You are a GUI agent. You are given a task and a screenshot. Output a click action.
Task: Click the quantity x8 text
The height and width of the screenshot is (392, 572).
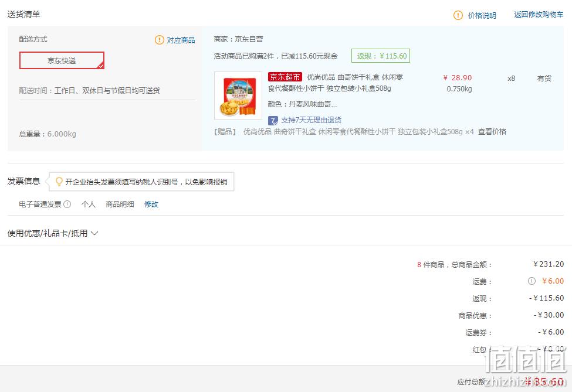click(512, 79)
